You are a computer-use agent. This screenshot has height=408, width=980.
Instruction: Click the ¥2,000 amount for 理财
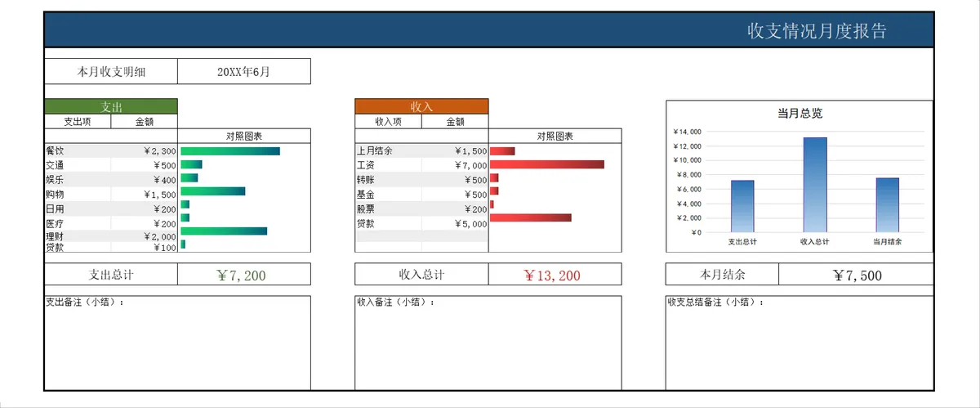click(x=159, y=236)
